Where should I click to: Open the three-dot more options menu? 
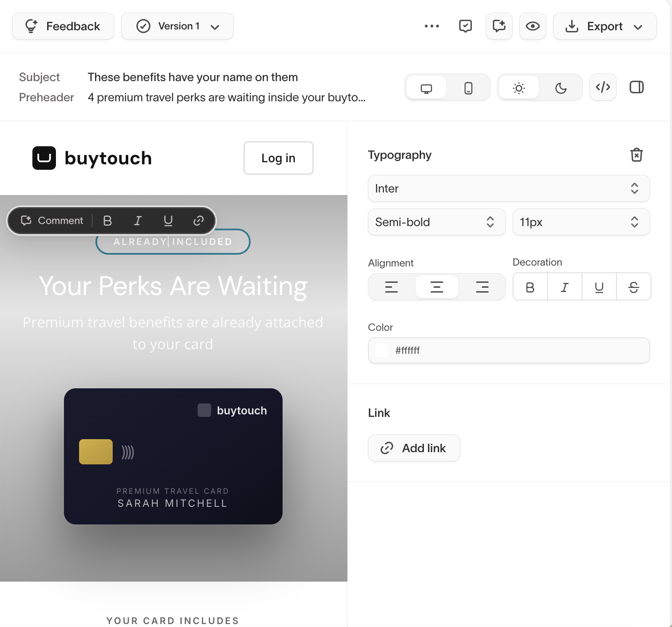click(x=432, y=26)
